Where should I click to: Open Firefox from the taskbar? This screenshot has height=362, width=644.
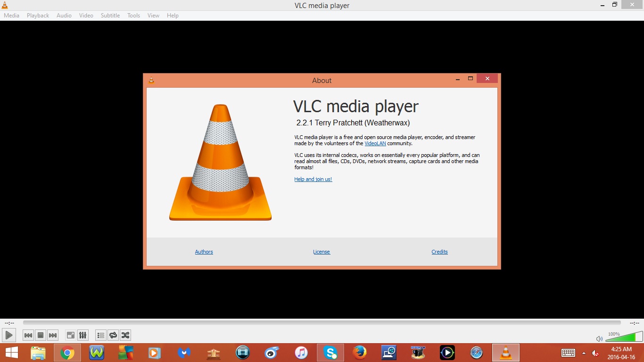(360, 353)
